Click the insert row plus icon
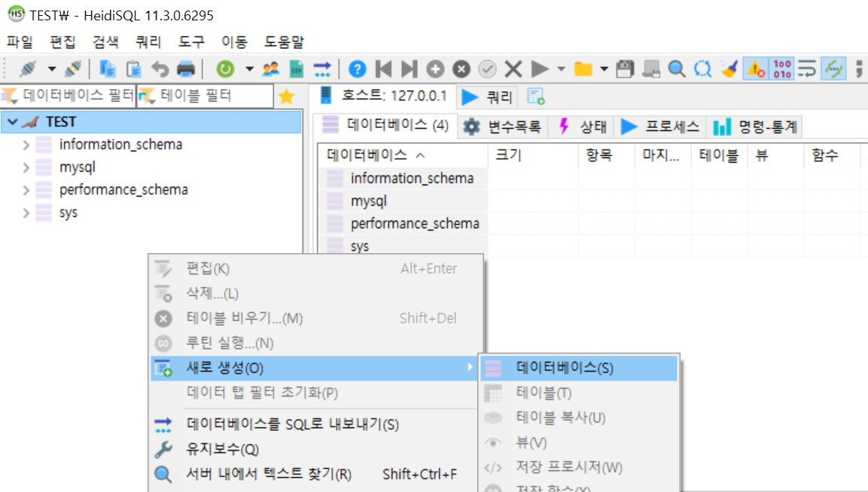The height and width of the screenshot is (492, 868). click(x=435, y=69)
